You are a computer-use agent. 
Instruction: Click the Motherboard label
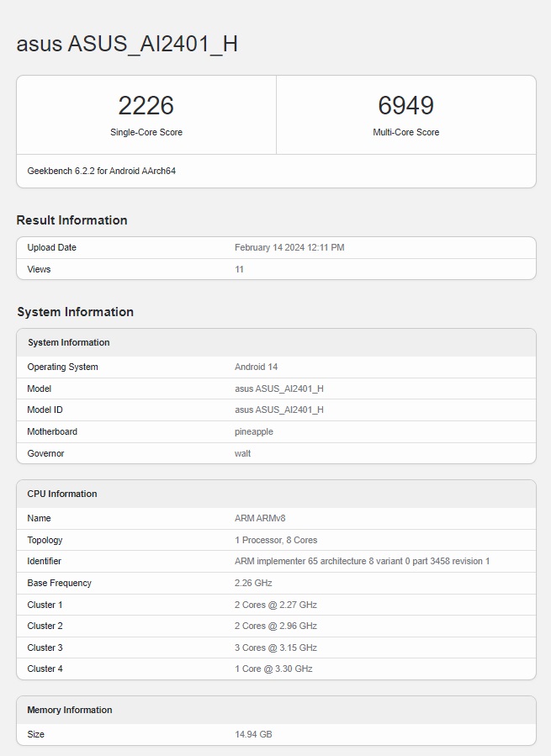coord(52,431)
